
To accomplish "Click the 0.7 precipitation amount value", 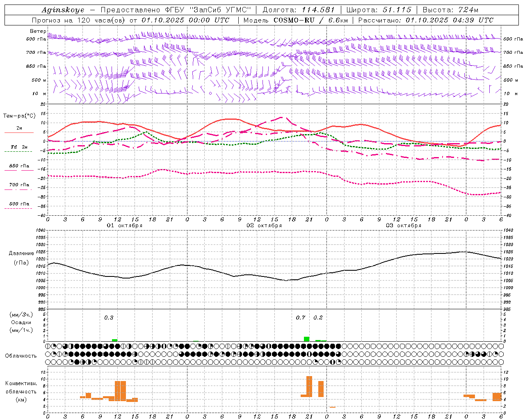I will click(301, 318).
